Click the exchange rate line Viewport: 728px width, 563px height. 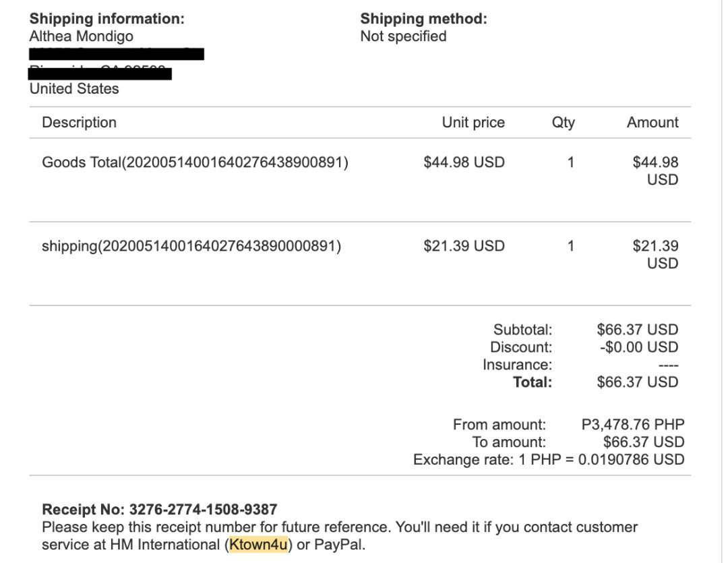click(x=549, y=460)
